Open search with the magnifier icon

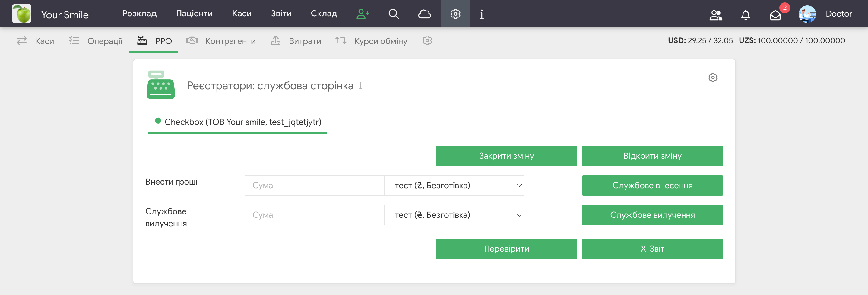tap(394, 14)
